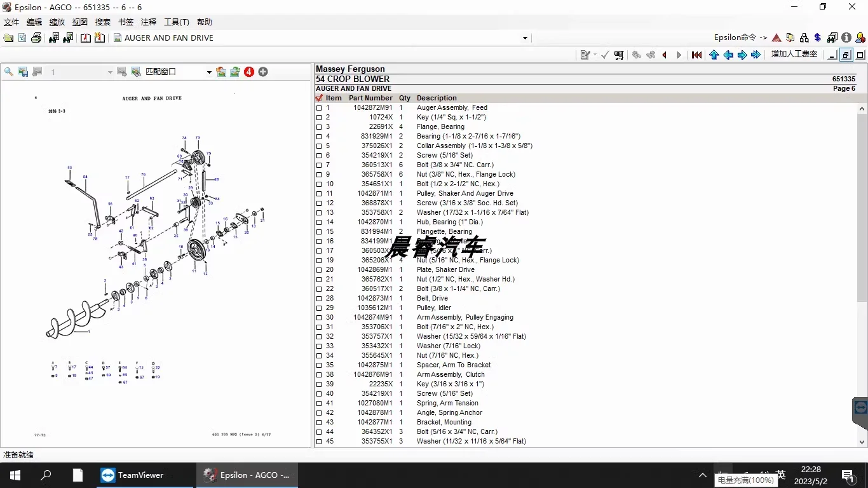Click magnifier zoom icon above diagram

[9, 72]
